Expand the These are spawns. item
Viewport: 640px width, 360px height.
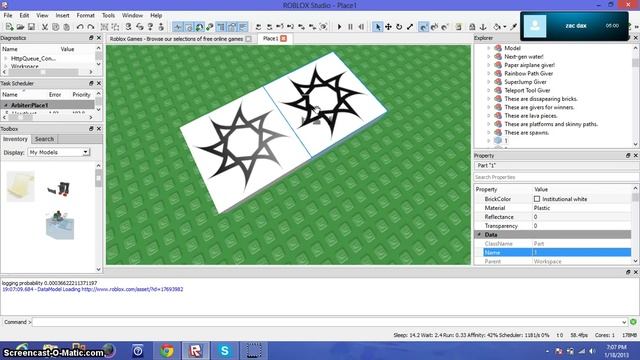pos(489,133)
